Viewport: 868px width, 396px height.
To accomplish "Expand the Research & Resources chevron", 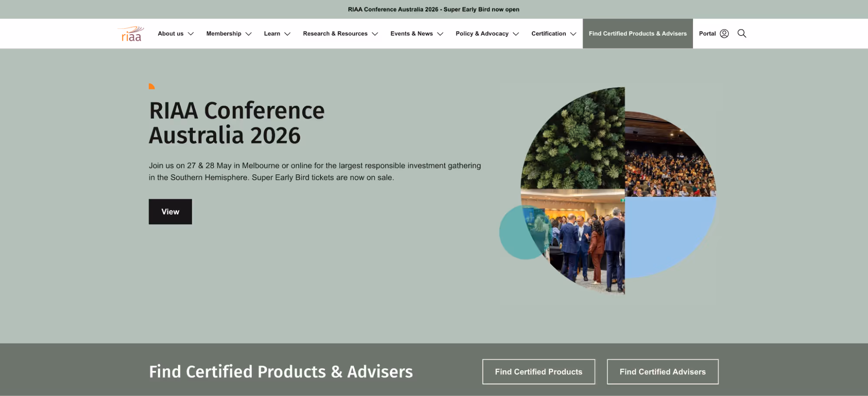I will click(x=375, y=34).
